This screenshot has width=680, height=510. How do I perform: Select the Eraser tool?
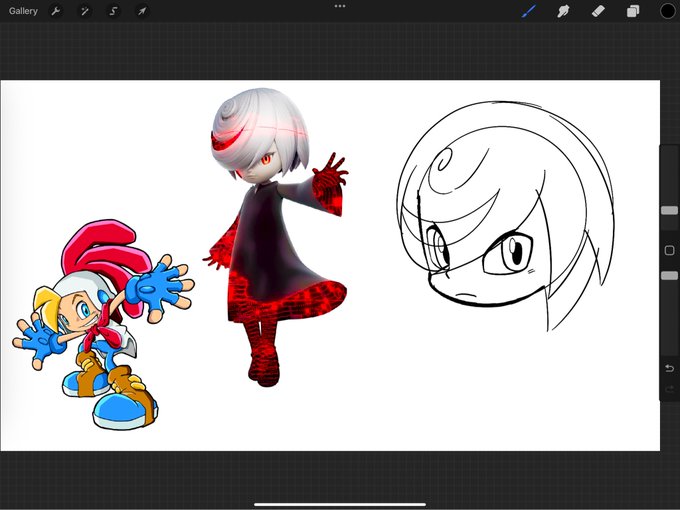click(x=598, y=11)
